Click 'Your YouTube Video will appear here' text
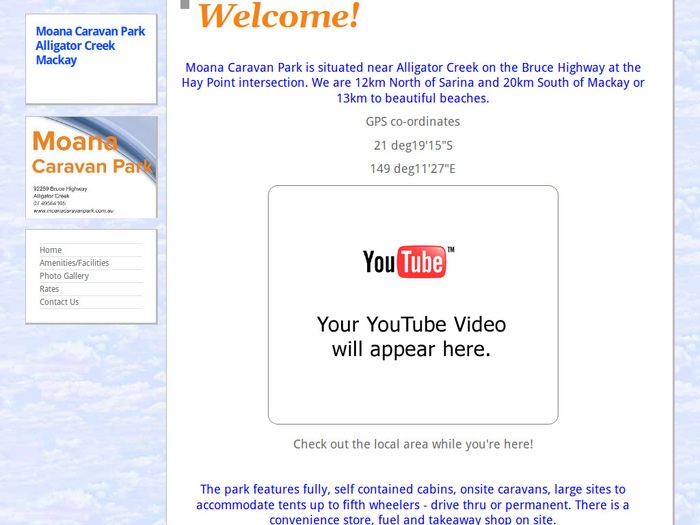This screenshot has width=700, height=525. click(411, 337)
